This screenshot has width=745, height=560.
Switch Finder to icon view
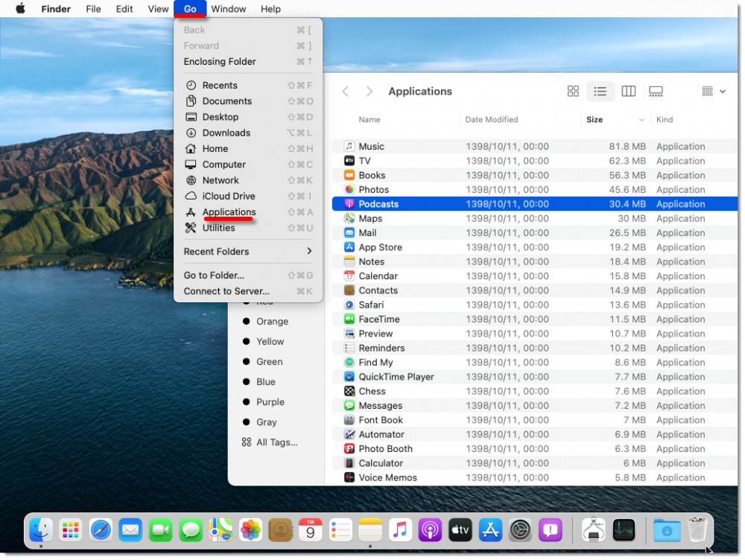click(x=573, y=91)
